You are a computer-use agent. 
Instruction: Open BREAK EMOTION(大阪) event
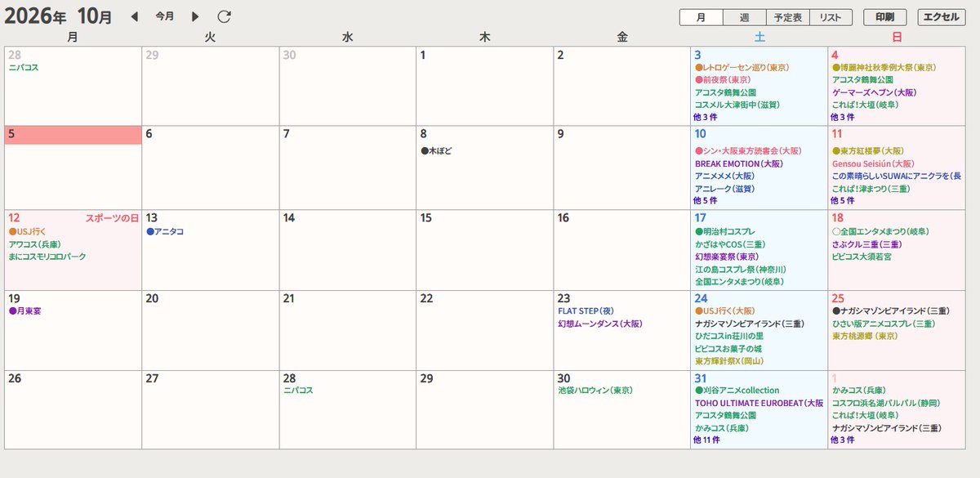click(738, 163)
